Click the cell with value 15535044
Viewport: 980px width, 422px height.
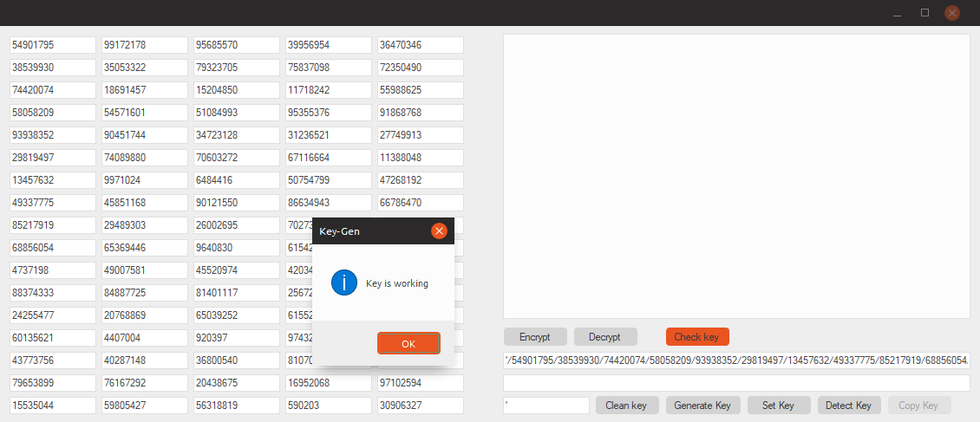(53, 406)
